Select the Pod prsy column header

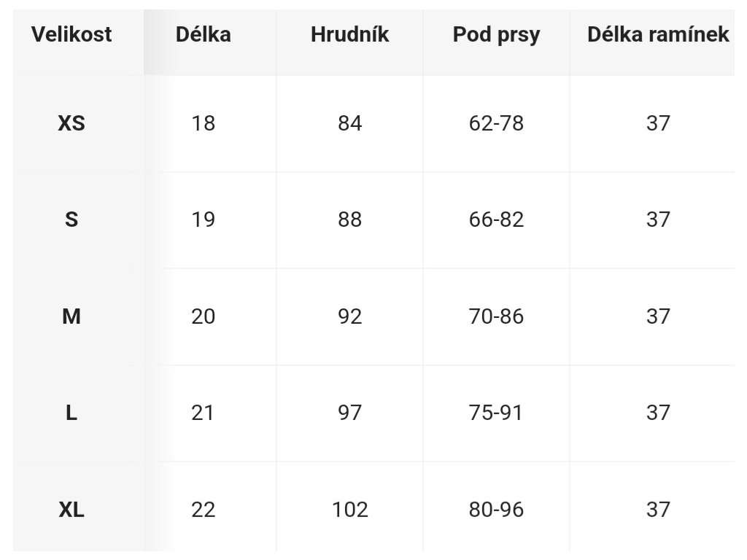tap(496, 35)
